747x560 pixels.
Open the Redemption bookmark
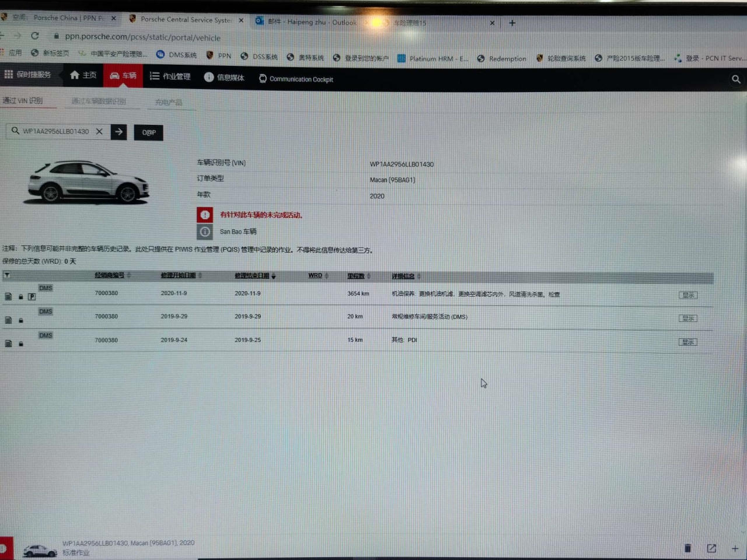(502, 58)
